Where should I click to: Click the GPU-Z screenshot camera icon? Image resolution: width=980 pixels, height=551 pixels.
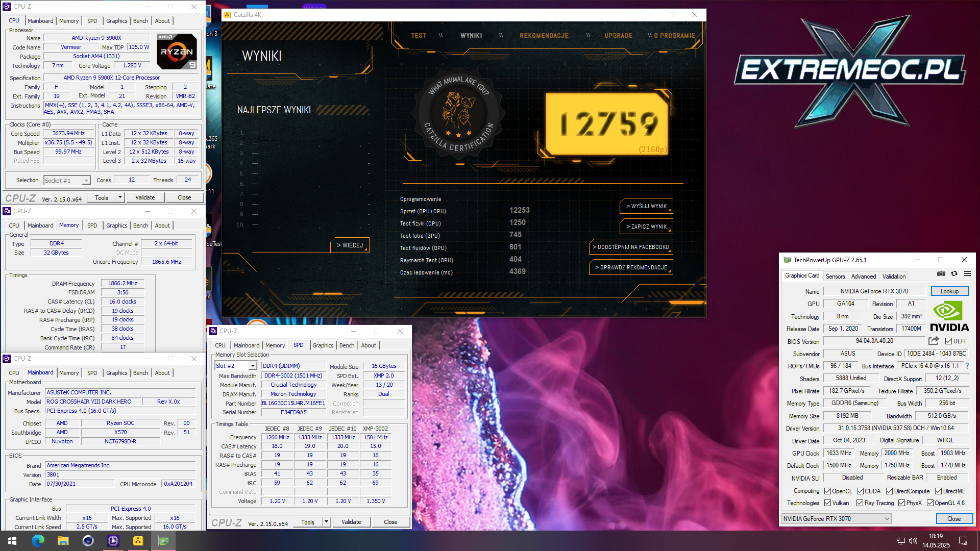(941, 274)
